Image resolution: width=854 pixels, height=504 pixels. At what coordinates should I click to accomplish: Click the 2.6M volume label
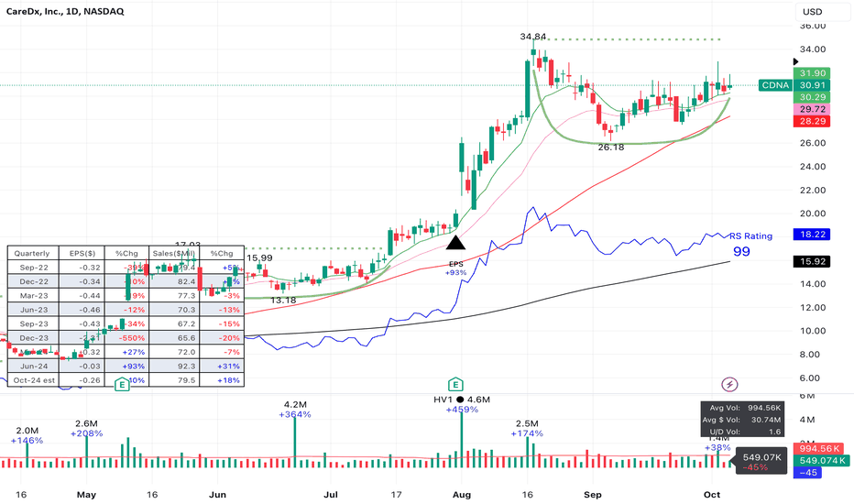point(87,423)
